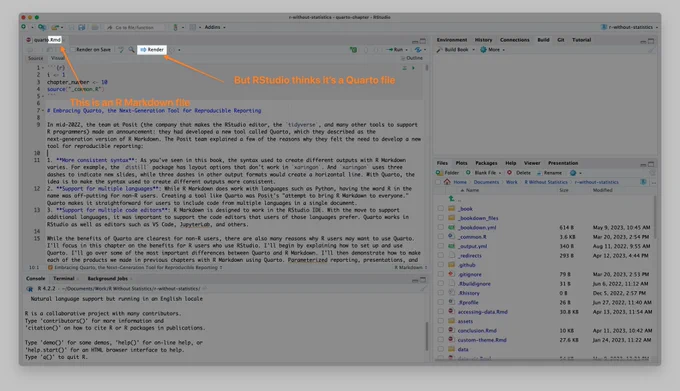Click the workspace panes grid icon

click(x=193, y=27)
